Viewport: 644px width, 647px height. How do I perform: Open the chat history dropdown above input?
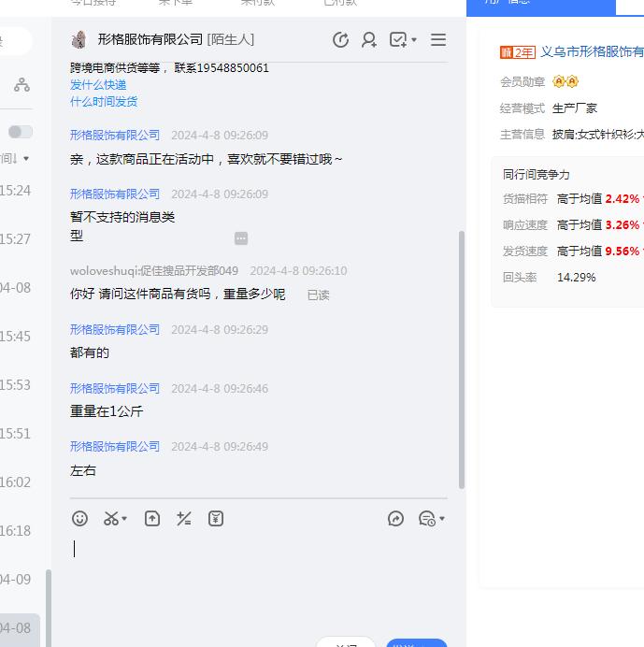(x=431, y=518)
